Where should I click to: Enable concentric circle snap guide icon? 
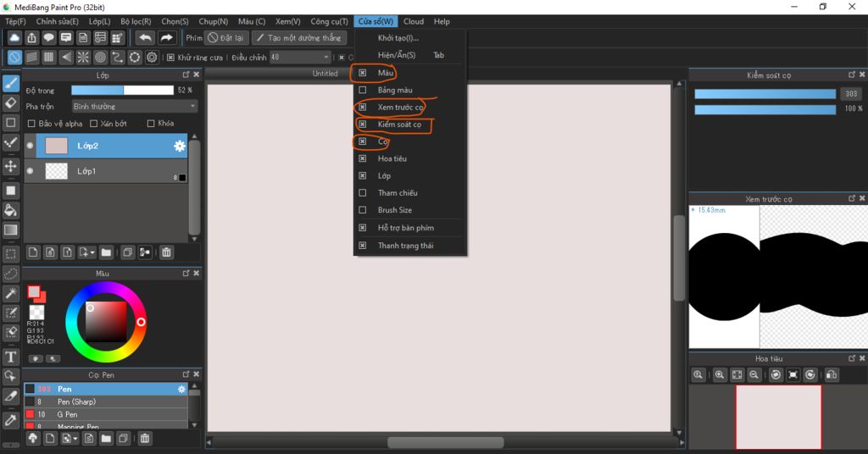(100, 57)
